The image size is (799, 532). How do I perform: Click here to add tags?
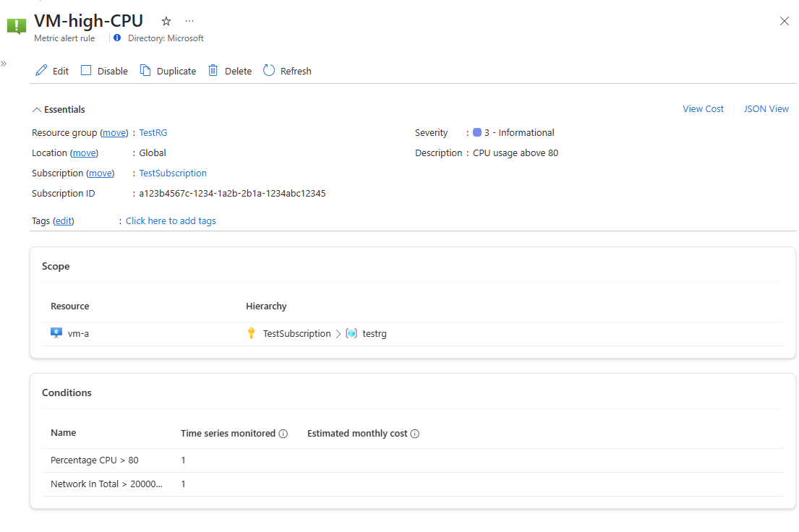(x=171, y=220)
